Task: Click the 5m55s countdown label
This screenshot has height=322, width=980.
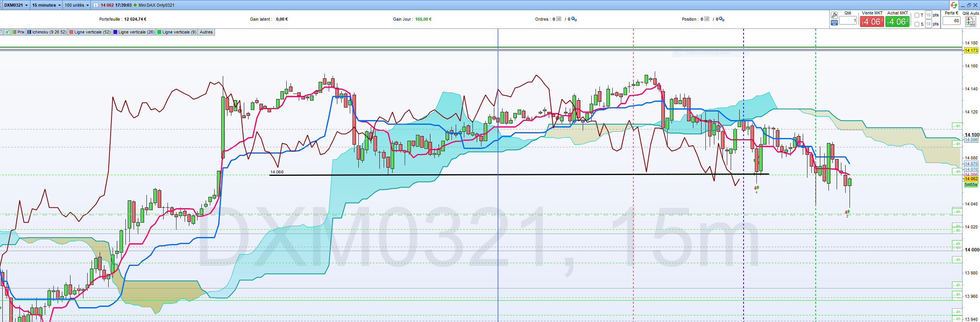Action: 971,184
